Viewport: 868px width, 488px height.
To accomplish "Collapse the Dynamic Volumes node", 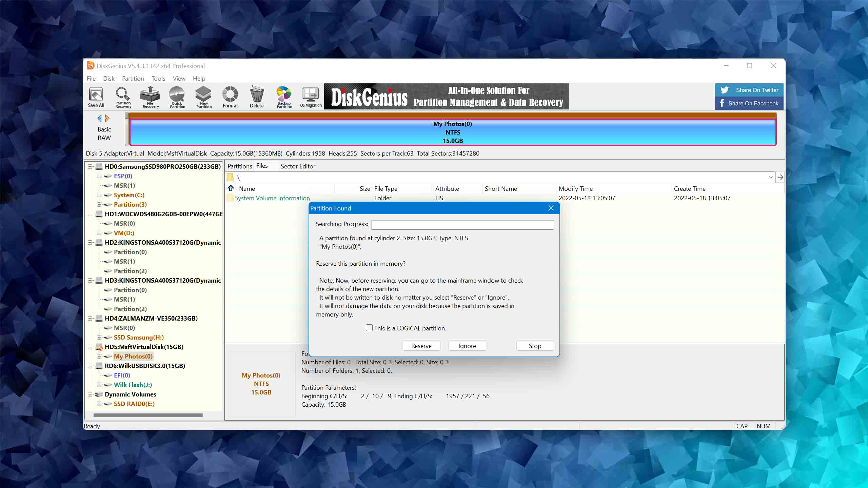I will pos(90,394).
